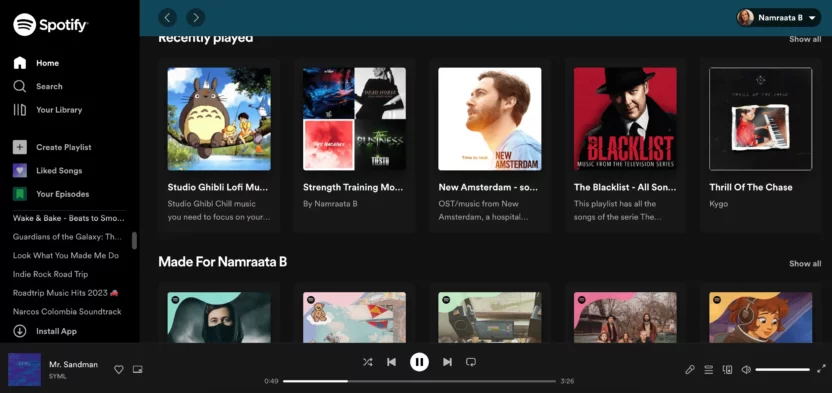The width and height of the screenshot is (832, 393).
Task: Open picture-in-picture mini player icon
Action: (137, 370)
